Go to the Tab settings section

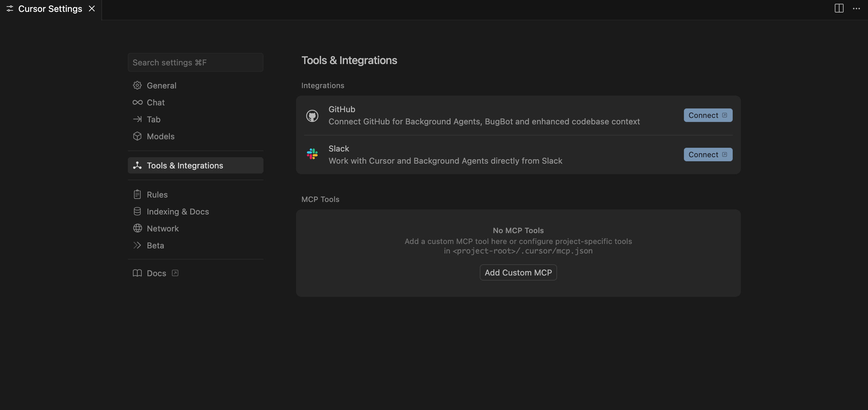pyautogui.click(x=196, y=119)
